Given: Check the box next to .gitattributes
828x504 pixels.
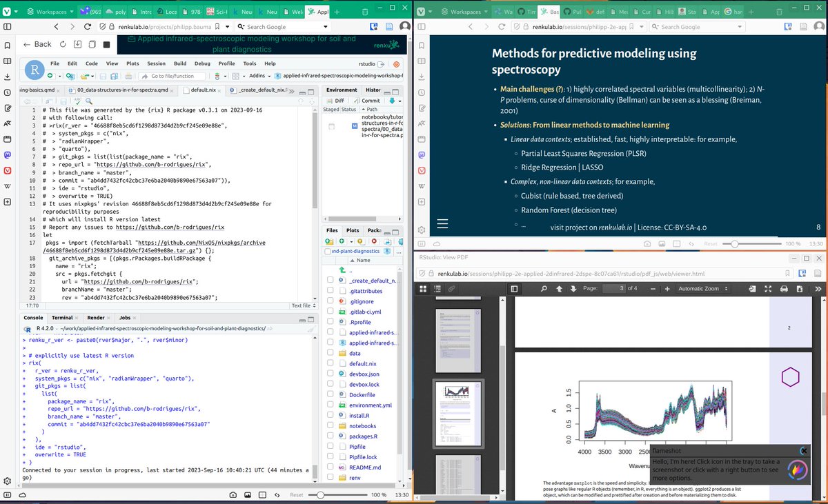Looking at the screenshot, I should pos(331,291).
